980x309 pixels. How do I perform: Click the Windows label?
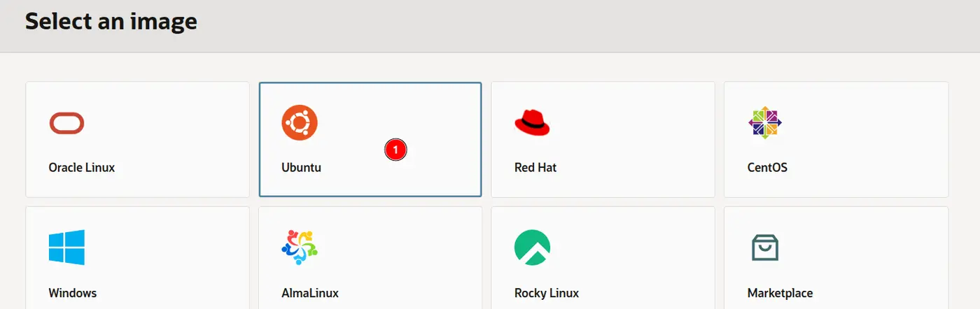73,293
